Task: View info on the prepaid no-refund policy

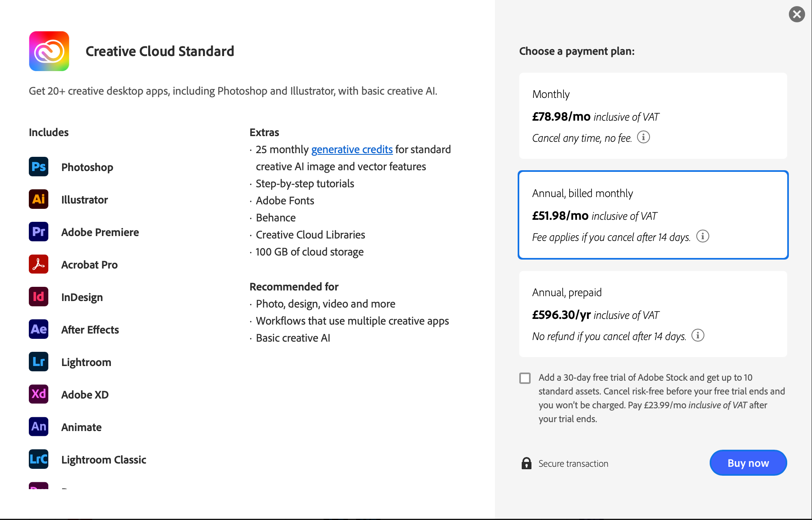Action: 698,336
